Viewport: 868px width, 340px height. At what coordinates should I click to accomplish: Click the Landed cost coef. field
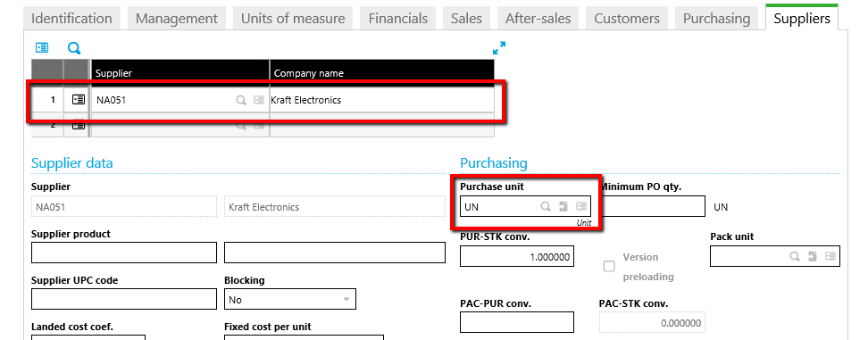click(x=88, y=336)
